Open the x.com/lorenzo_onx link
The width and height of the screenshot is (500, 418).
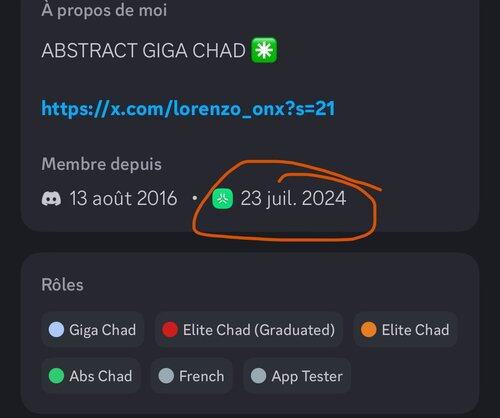point(188,109)
